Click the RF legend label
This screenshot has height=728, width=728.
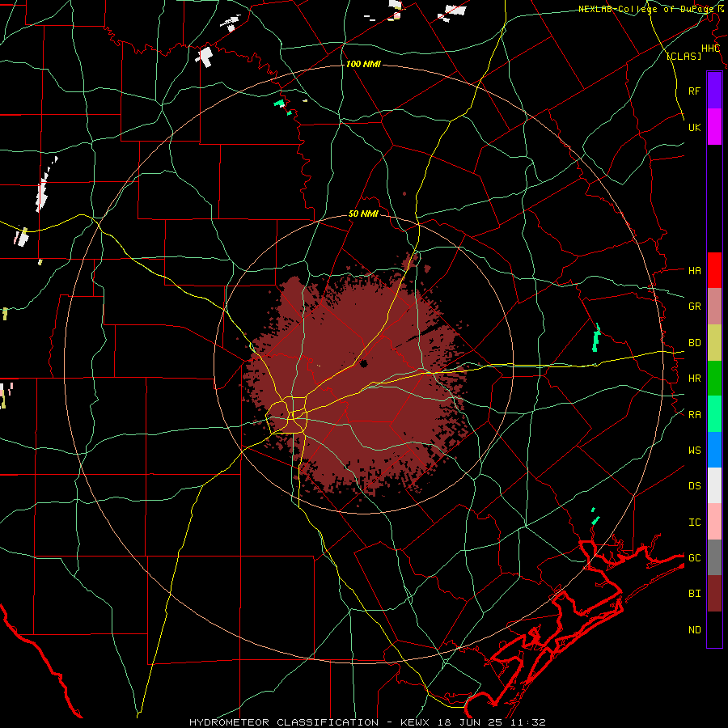694,91
